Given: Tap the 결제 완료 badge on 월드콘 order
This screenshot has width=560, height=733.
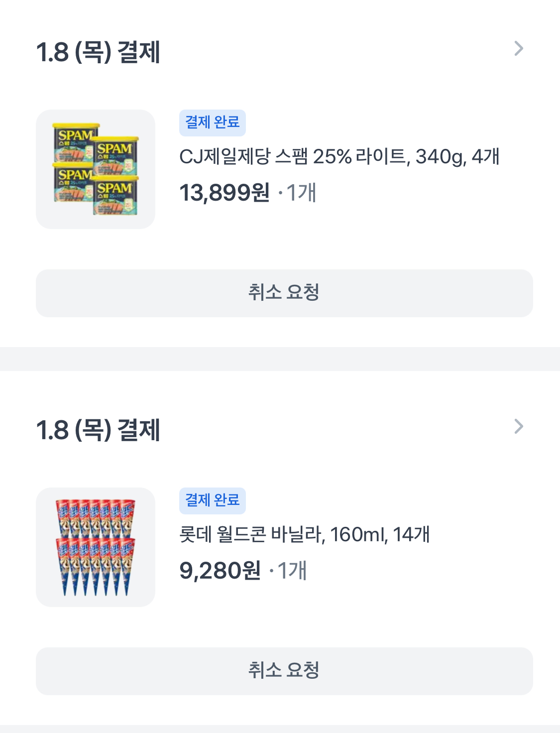Looking at the screenshot, I should [212, 500].
